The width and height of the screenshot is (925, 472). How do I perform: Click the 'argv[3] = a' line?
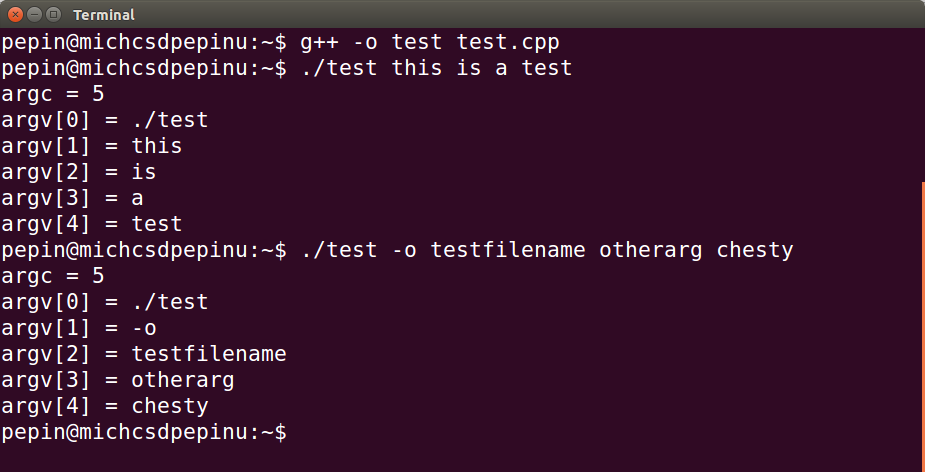pos(72,198)
